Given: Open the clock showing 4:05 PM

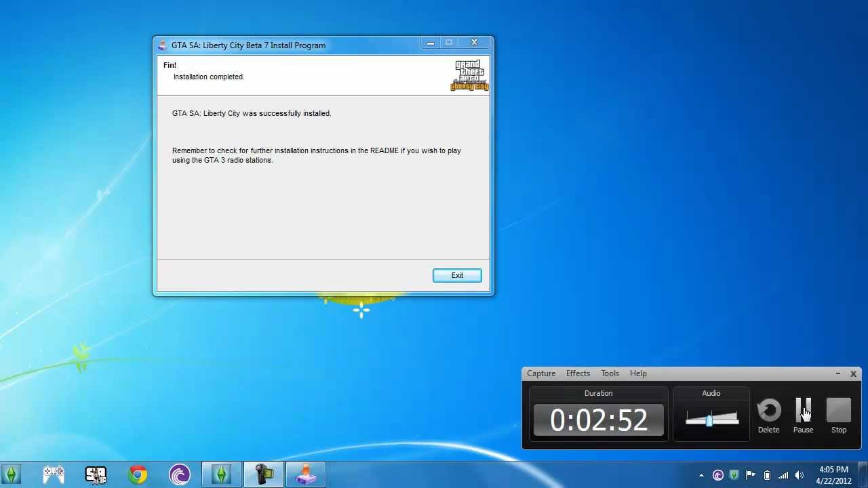Looking at the screenshot, I should (x=834, y=475).
